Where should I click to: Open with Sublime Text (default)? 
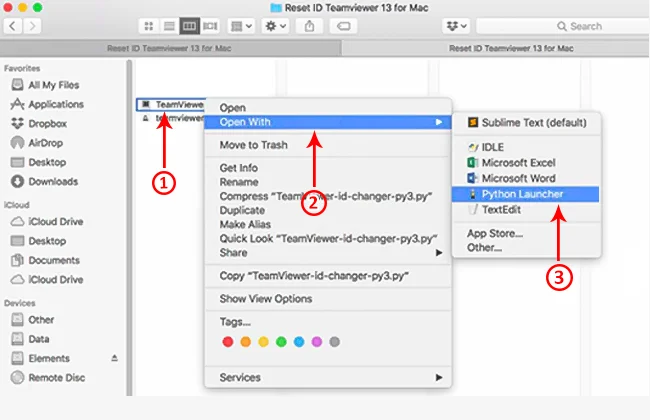[x=526, y=123]
